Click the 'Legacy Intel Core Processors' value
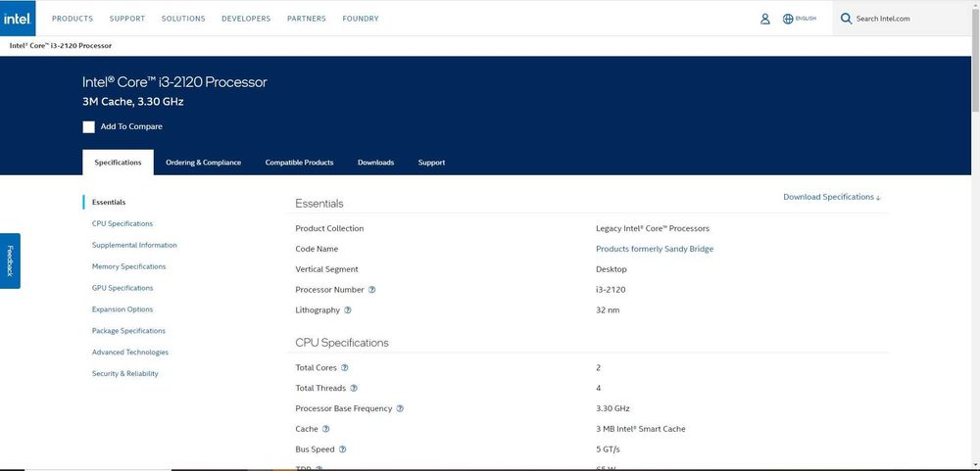This screenshot has width=980, height=471. [x=653, y=228]
